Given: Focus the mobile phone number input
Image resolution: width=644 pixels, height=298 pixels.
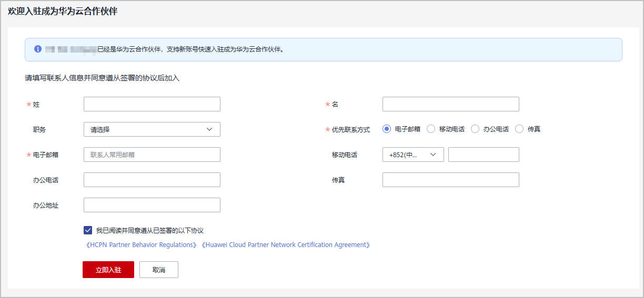Looking at the screenshot, I should 483,155.
